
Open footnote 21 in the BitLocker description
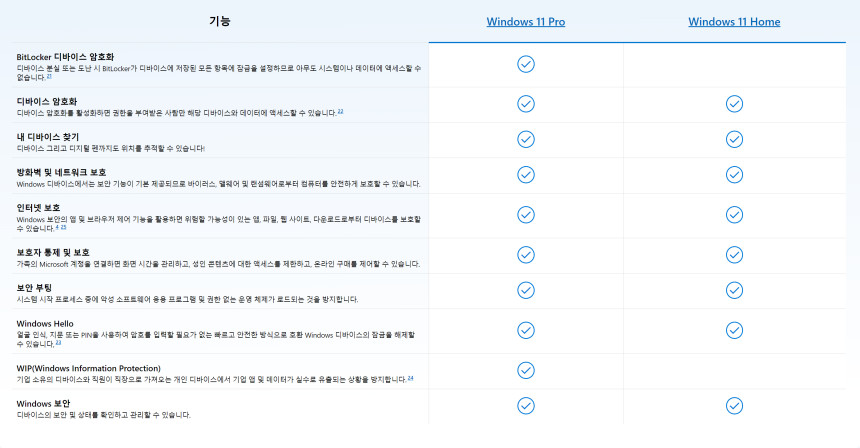coord(49,76)
